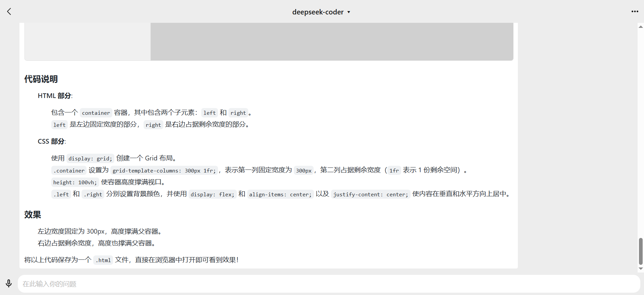Screen dimensions: 644x295
Task: Click the 代码说明 heading
Action: pos(41,79)
